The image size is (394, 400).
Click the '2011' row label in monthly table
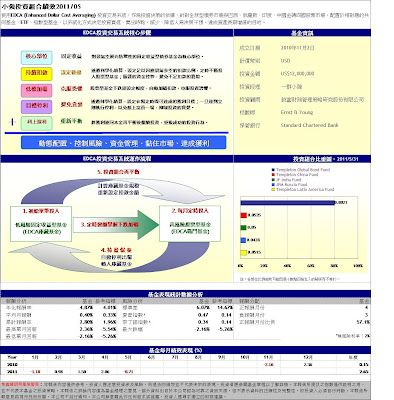12,371
